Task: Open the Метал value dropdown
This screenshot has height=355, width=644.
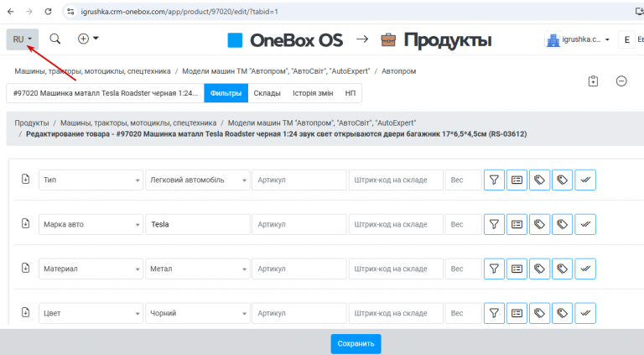Action: click(198, 269)
